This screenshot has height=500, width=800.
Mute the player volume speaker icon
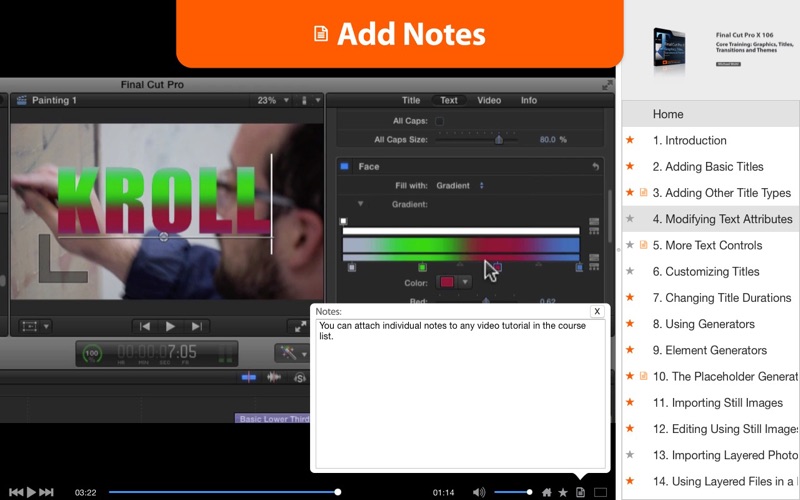[479, 492]
